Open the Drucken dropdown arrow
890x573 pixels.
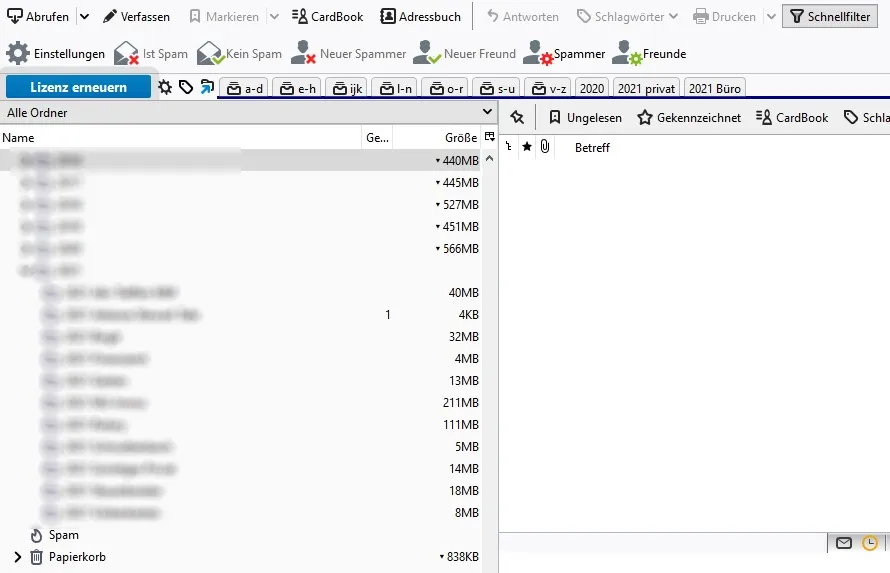tap(771, 16)
